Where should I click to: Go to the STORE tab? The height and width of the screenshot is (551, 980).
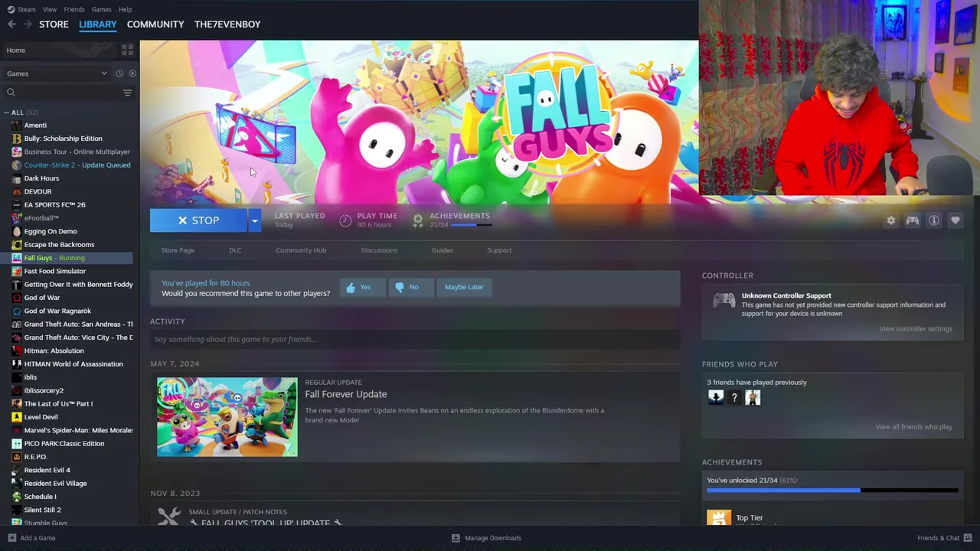54,24
